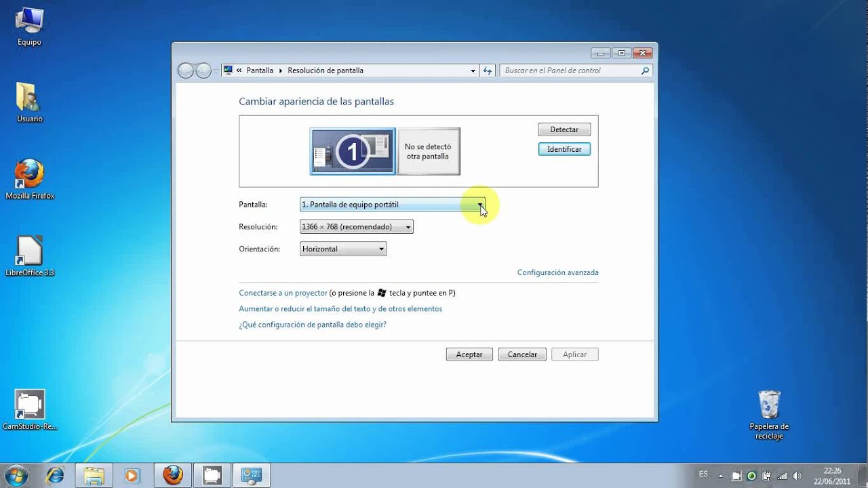Viewport: 868px width, 488px height.
Task: Click the 'Resolución:' label
Action: coord(258,227)
